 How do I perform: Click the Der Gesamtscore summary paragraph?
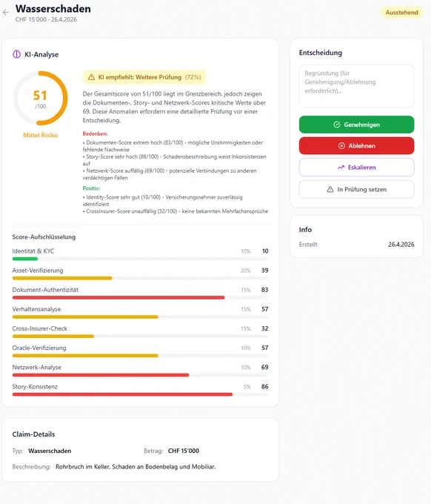click(x=174, y=107)
